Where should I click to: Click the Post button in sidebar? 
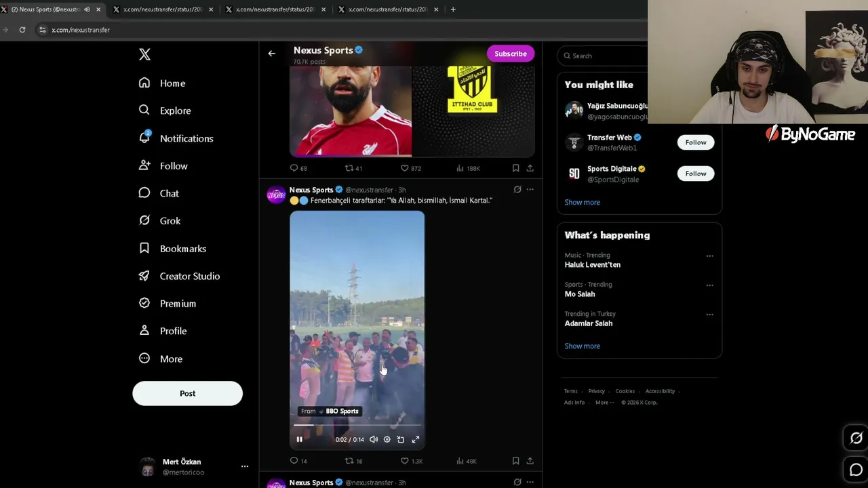pos(187,393)
